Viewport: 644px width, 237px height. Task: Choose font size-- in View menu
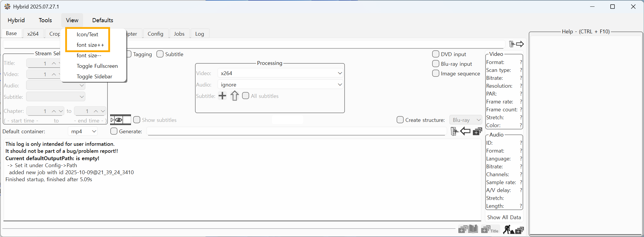(89, 56)
